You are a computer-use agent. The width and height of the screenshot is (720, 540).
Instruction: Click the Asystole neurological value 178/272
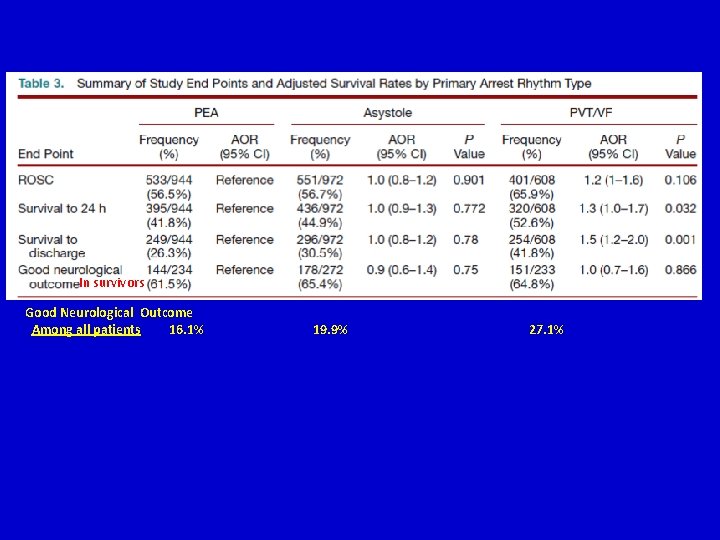pos(320,270)
